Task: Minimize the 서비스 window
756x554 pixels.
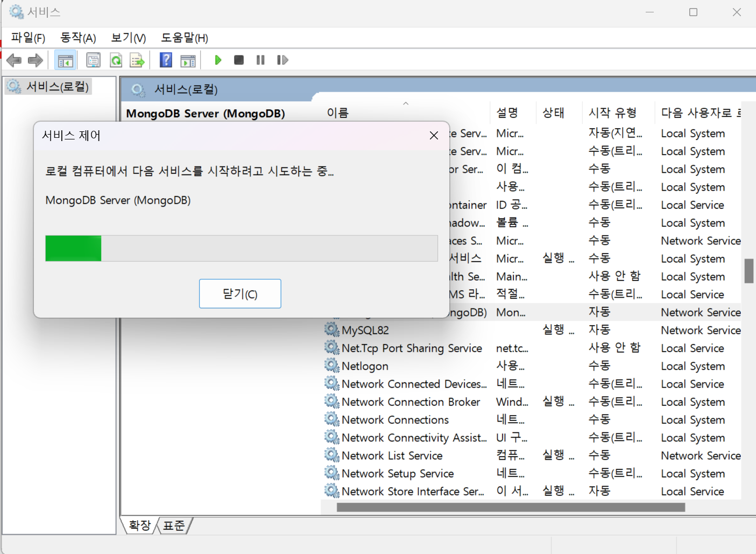Action: 649,12
